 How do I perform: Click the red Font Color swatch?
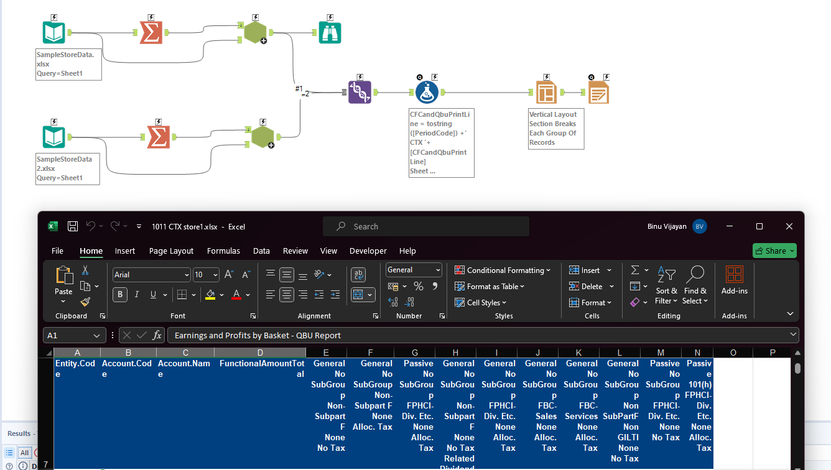click(x=236, y=295)
